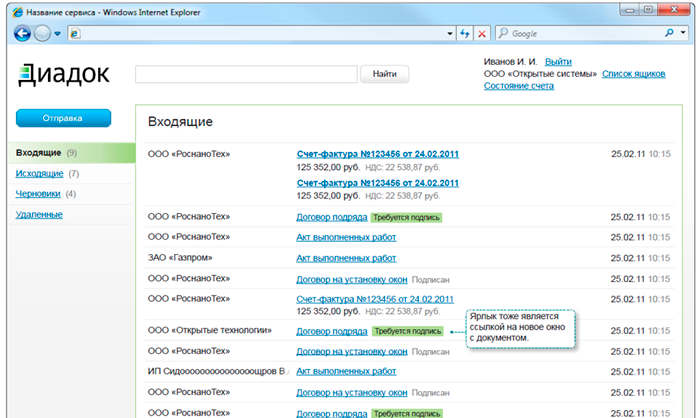Click inside the browser address bar

261,33
